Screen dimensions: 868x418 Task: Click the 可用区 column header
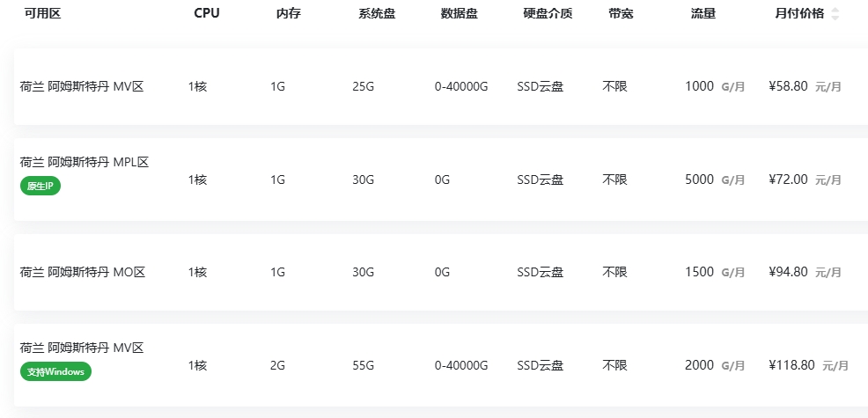click(42, 13)
